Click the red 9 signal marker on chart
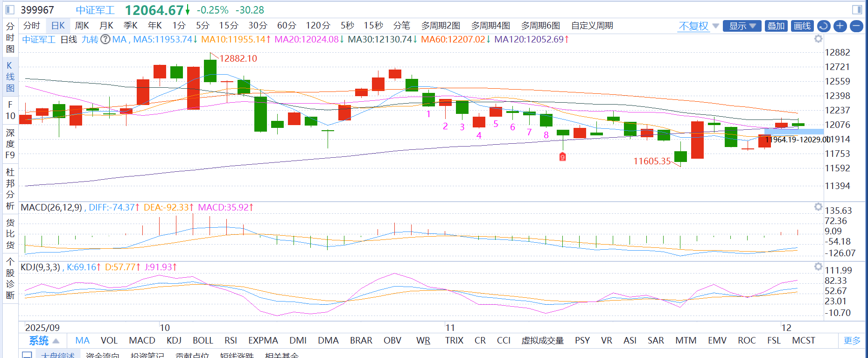The height and width of the screenshot is (358, 868). coord(562,157)
